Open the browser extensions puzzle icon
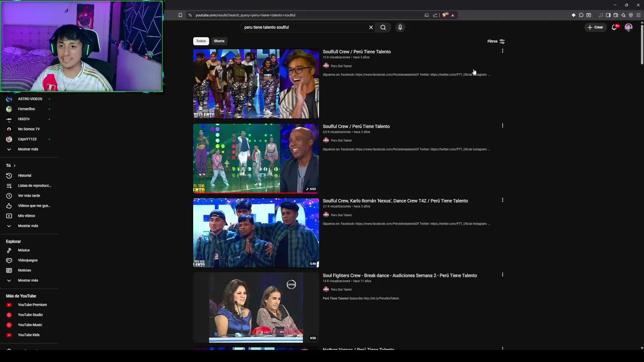 [x=581, y=15]
